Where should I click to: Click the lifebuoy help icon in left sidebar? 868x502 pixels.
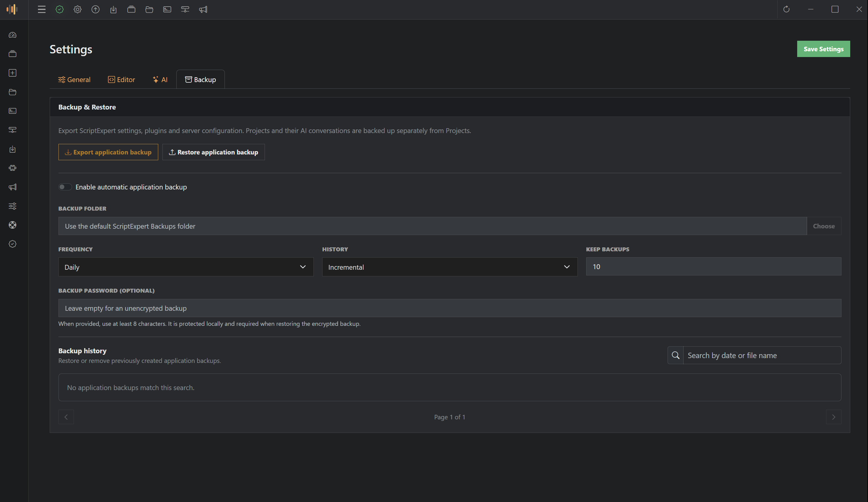point(13,225)
